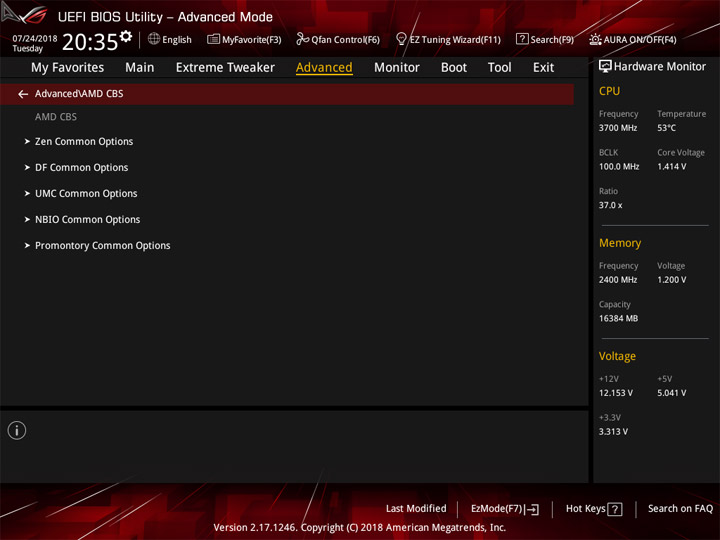Open the Monitor tab
Viewport: 720px width, 540px height.
(397, 68)
